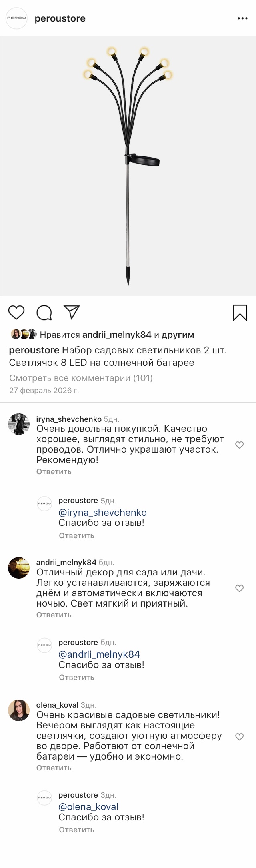This screenshot has width=256, height=868.
Task: Click the Perou profile logo in the header
Action: (16, 18)
